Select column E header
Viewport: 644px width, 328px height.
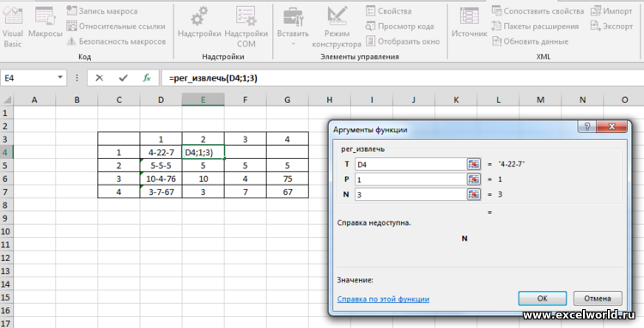[203, 100]
